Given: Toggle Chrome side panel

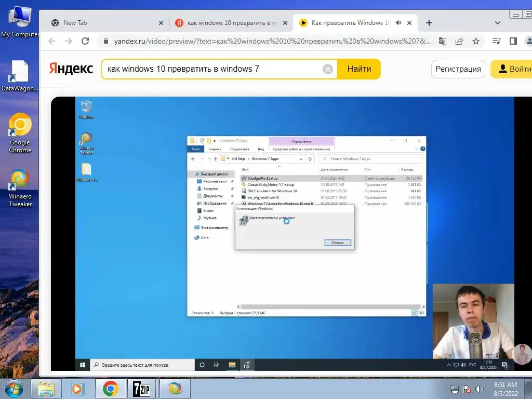Looking at the screenshot, I should coord(513,41).
